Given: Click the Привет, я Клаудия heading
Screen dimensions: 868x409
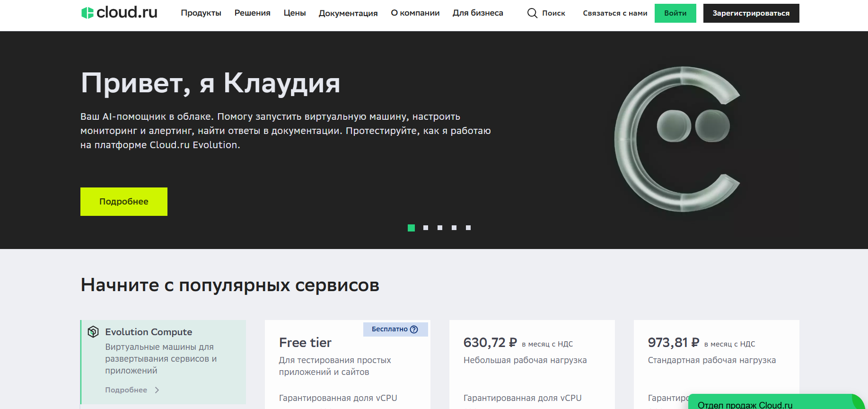Looking at the screenshot, I should [210, 83].
